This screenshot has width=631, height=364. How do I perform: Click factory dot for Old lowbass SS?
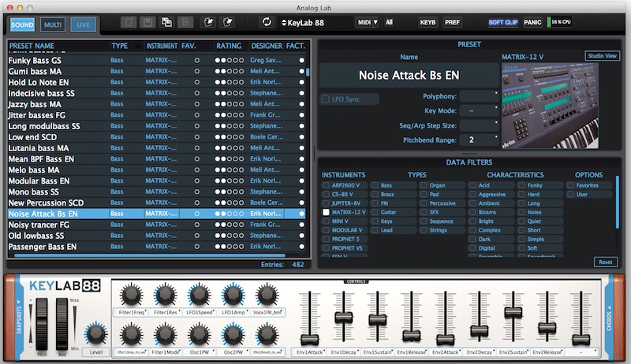click(x=301, y=236)
